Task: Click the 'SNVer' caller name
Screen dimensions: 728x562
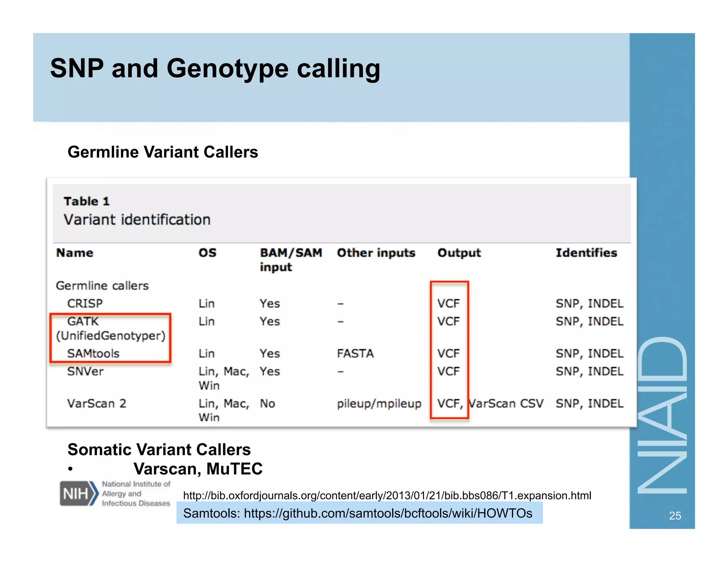Action: [85, 371]
